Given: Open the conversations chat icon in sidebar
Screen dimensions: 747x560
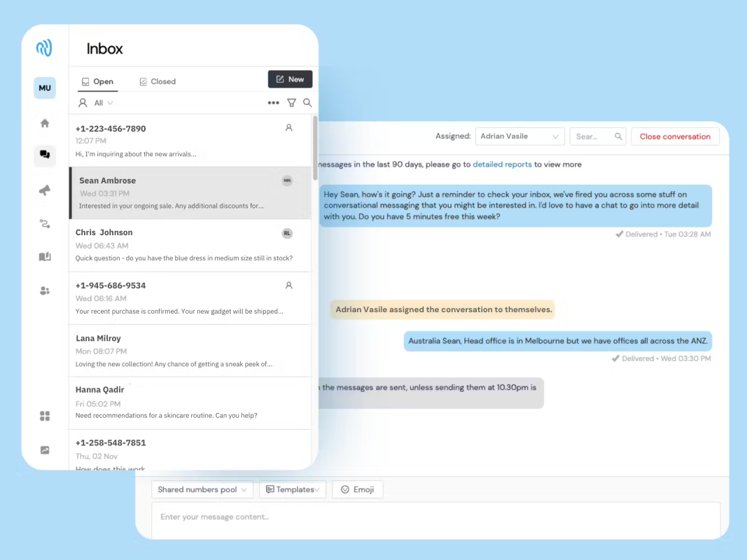Looking at the screenshot, I should (45, 154).
